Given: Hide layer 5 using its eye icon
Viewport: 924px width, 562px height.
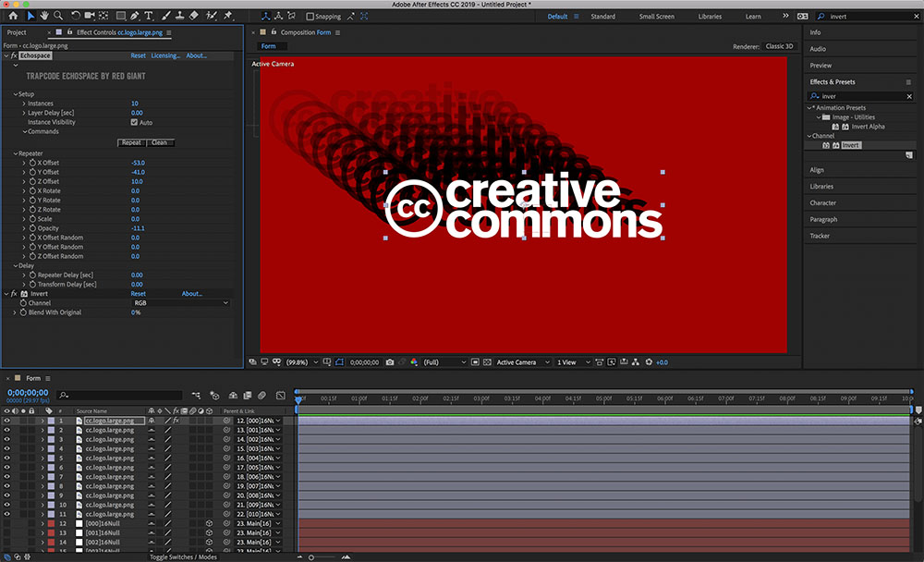Looking at the screenshot, I should tap(7, 458).
